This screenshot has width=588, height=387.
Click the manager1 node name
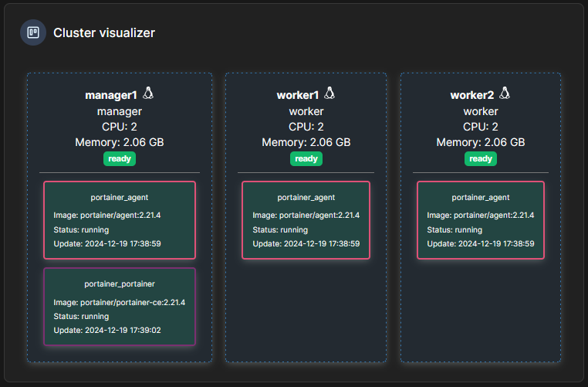pos(111,95)
